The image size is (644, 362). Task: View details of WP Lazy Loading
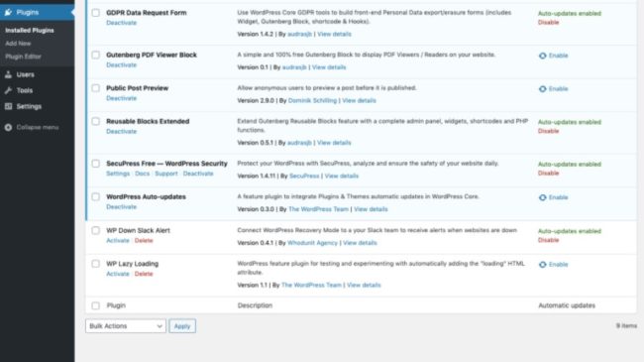coord(364,285)
